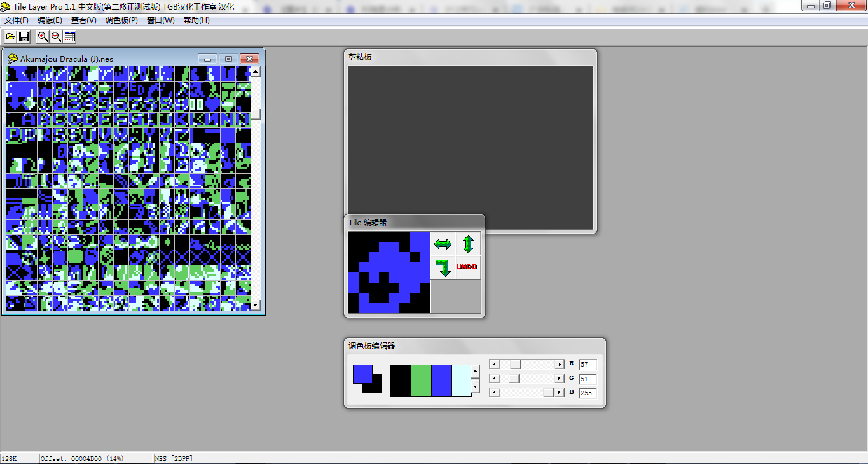This screenshot has height=464, width=868.
Task: Click the open file toolbar icon
Action: point(10,36)
